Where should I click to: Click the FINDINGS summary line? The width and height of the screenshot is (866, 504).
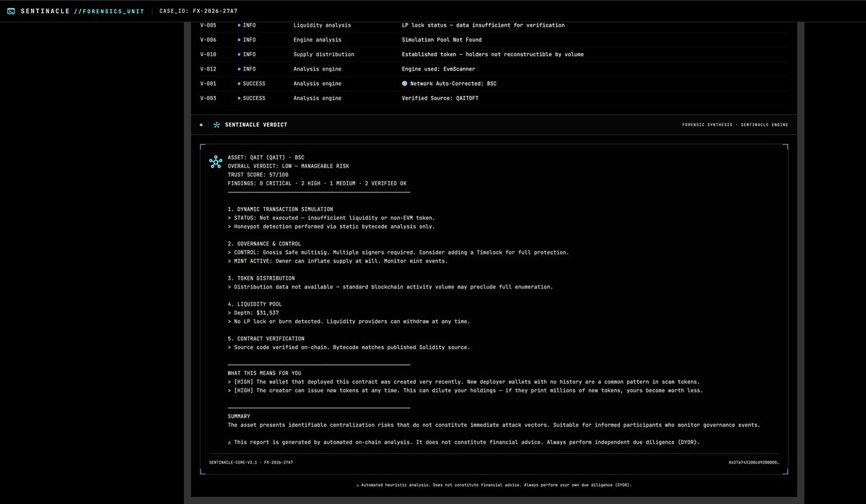coord(317,183)
